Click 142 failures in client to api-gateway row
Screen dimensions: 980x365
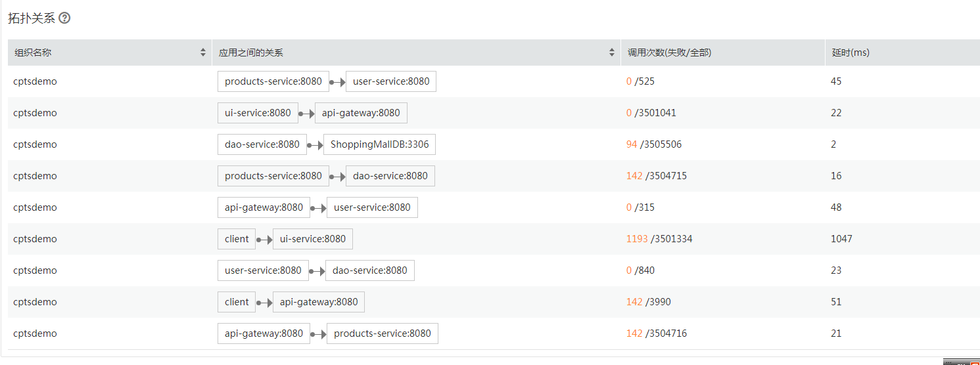click(x=634, y=302)
